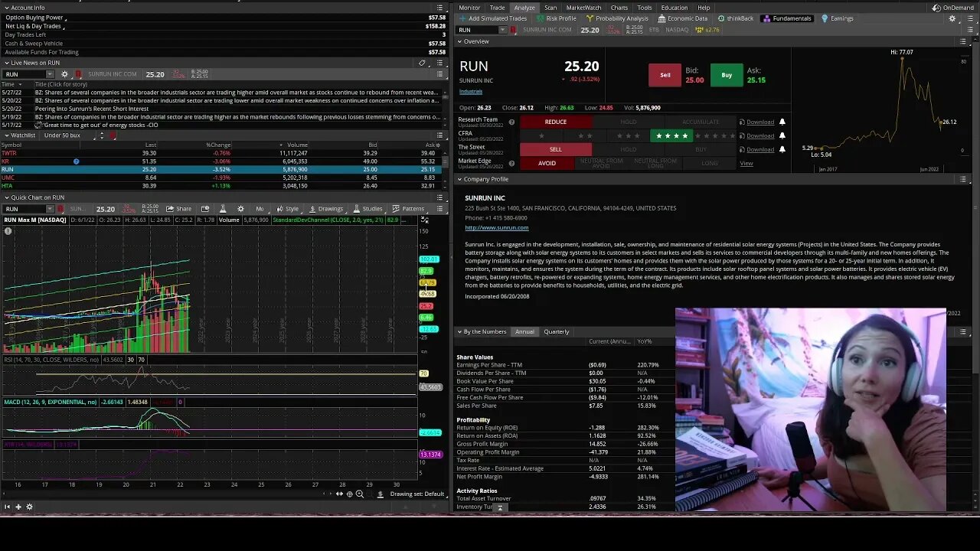The width and height of the screenshot is (980, 551).
Task: Open Live News panel menu icon
Action: click(x=439, y=63)
